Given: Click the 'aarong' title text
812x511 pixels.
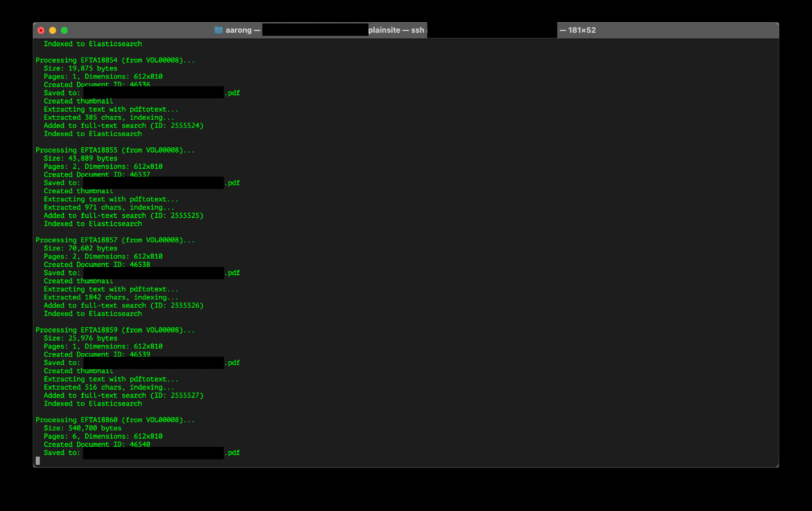Looking at the screenshot, I should [x=238, y=30].
